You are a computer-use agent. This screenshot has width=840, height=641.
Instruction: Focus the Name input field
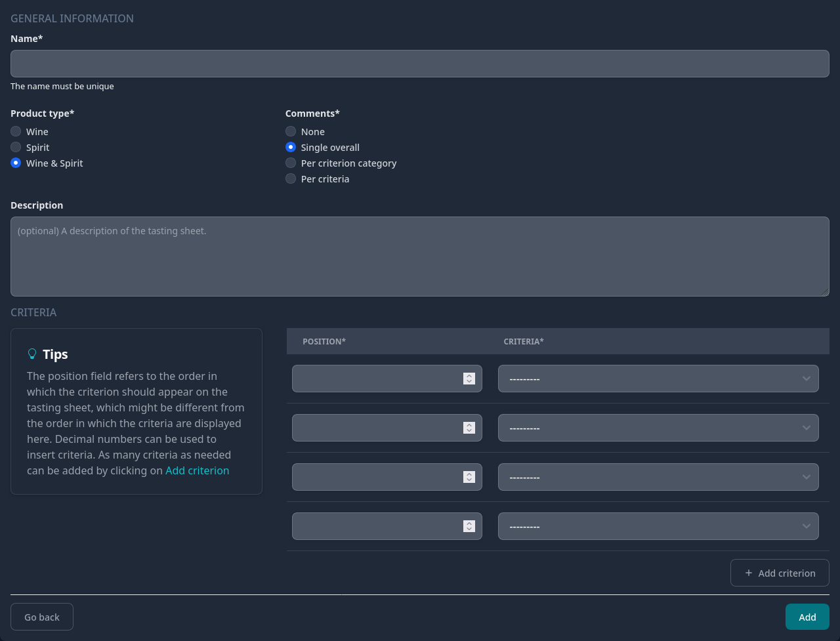click(x=420, y=64)
